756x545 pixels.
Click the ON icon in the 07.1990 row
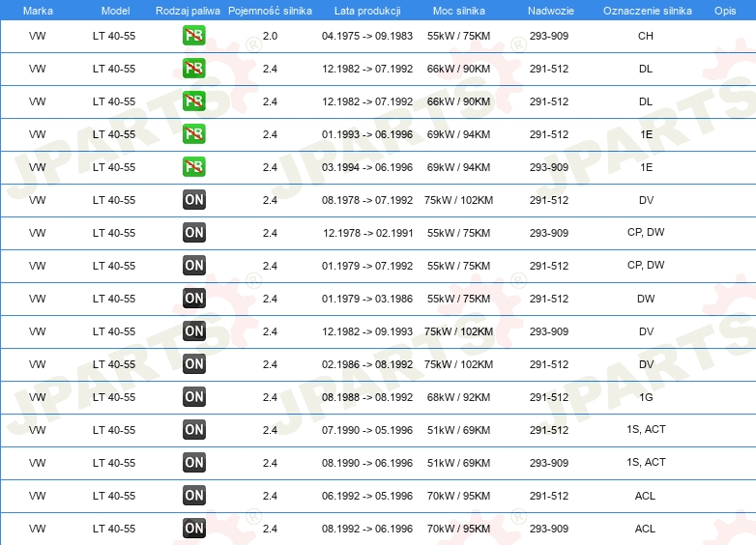193,429
